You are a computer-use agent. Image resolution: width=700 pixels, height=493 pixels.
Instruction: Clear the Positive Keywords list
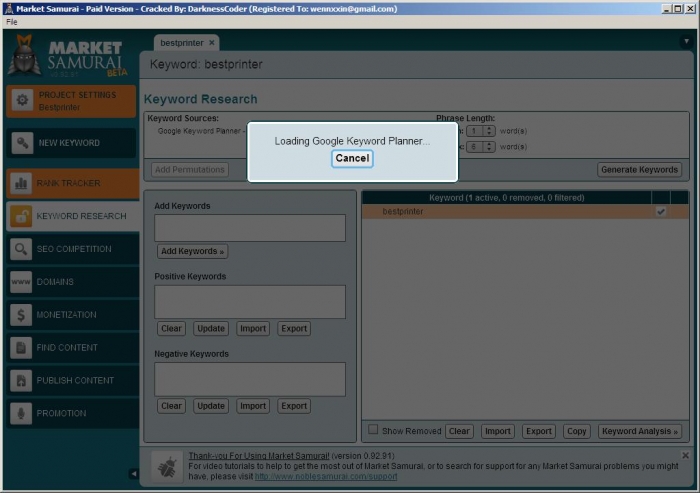(171, 329)
